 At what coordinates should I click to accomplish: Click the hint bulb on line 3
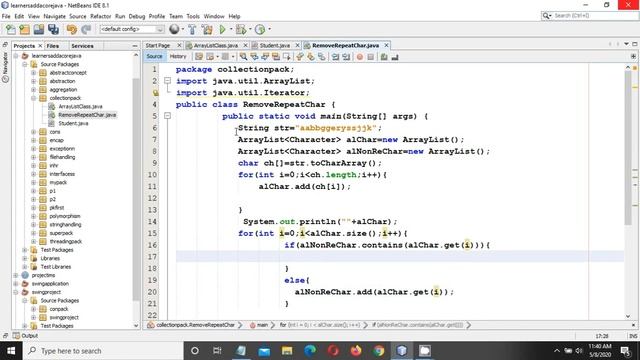pyautogui.click(x=156, y=93)
